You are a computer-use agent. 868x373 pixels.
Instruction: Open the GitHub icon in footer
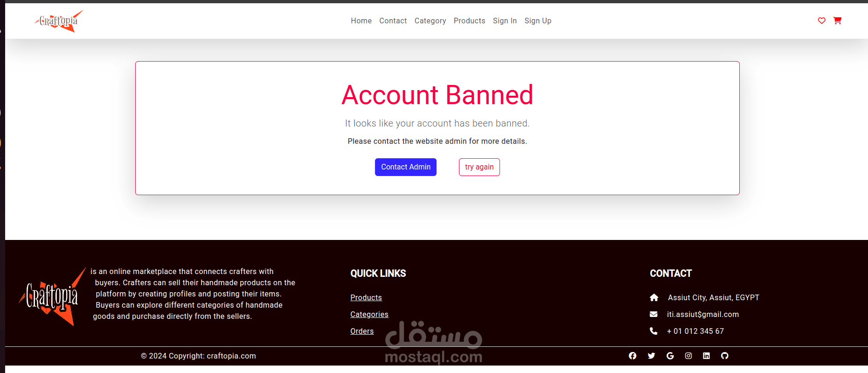(724, 356)
